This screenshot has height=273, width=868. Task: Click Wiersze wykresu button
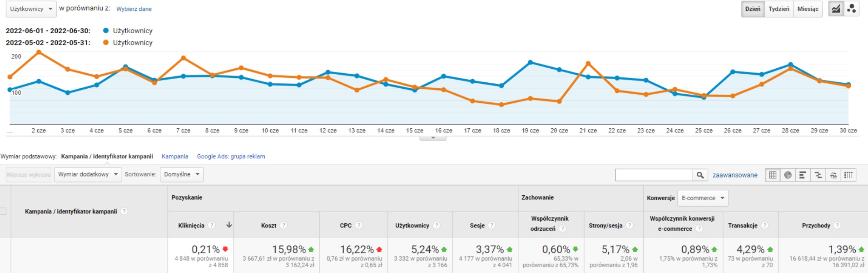(x=29, y=174)
